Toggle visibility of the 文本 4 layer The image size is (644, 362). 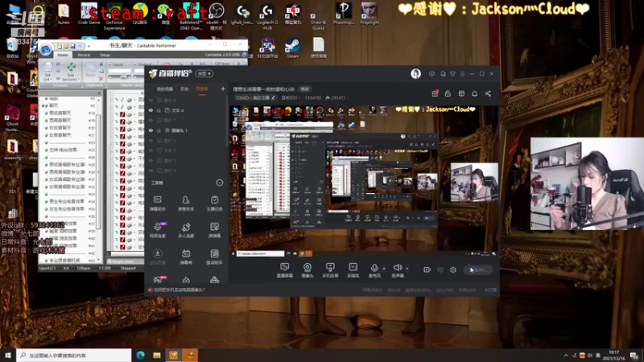pyautogui.click(x=151, y=110)
